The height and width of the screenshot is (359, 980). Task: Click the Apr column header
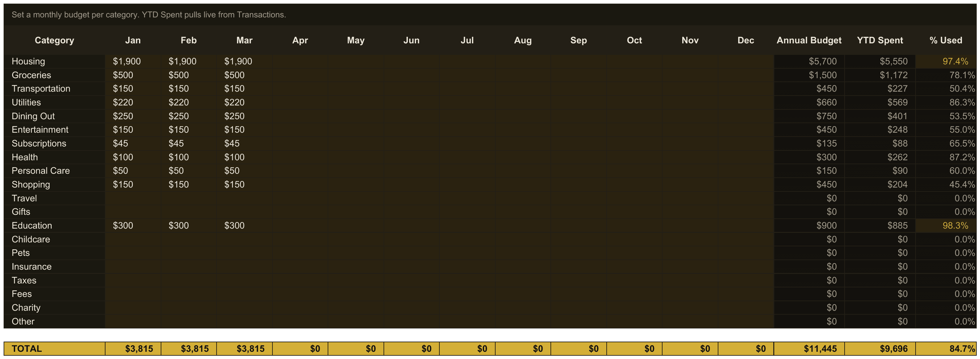(x=300, y=40)
